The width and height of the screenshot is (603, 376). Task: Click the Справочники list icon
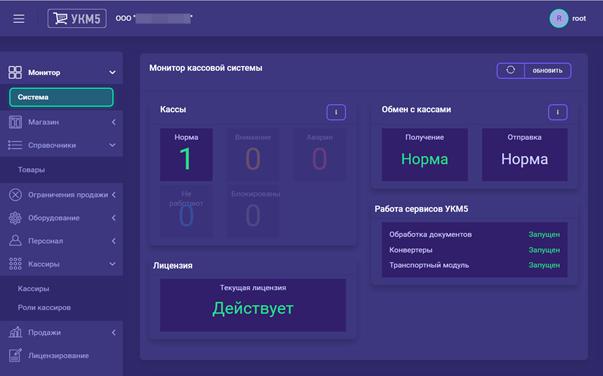[15, 145]
